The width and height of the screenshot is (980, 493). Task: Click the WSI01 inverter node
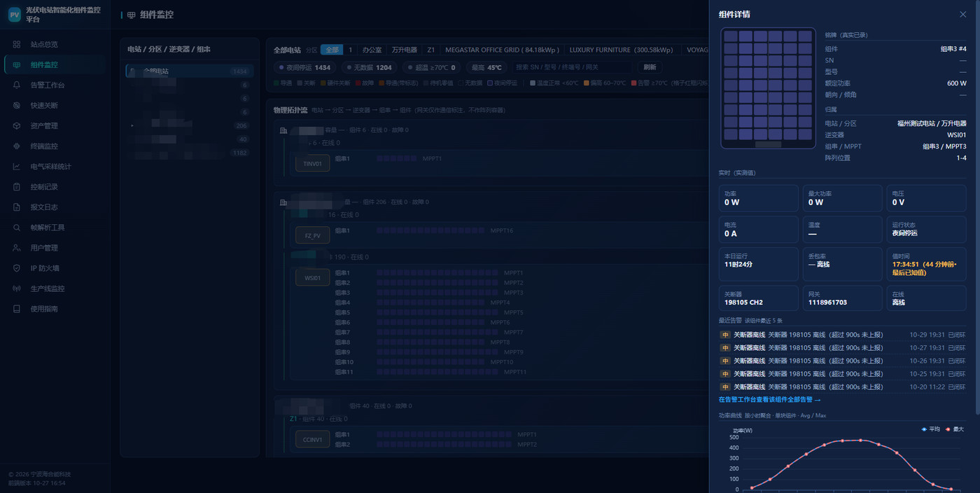coord(312,278)
